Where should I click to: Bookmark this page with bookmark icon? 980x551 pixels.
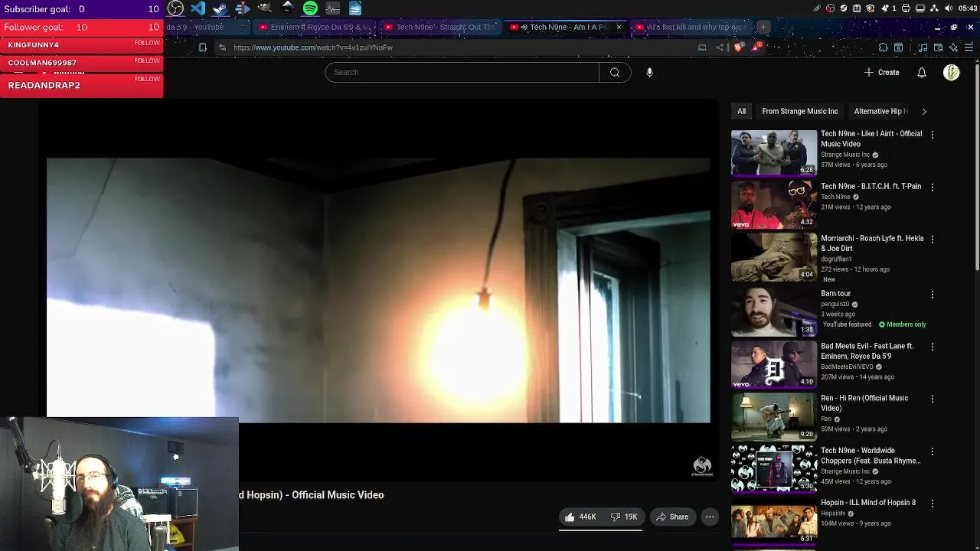[202, 47]
